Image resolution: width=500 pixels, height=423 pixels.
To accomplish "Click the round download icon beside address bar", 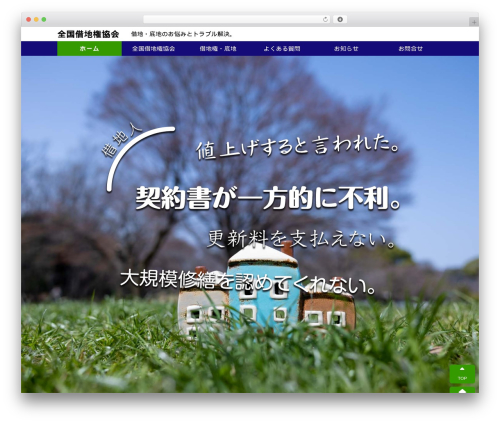I will tap(340, 19).
